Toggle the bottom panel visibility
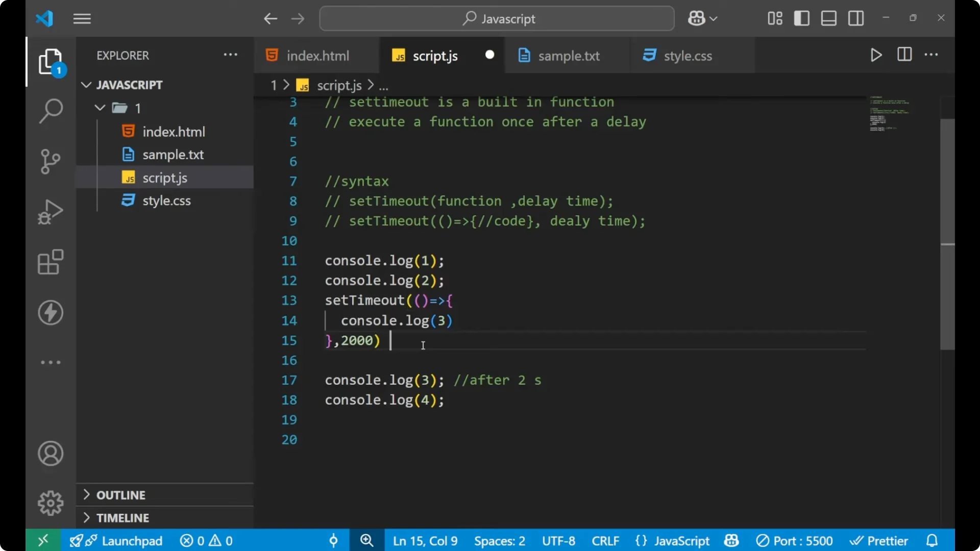The image size is (980, 551). click(828, 18)
